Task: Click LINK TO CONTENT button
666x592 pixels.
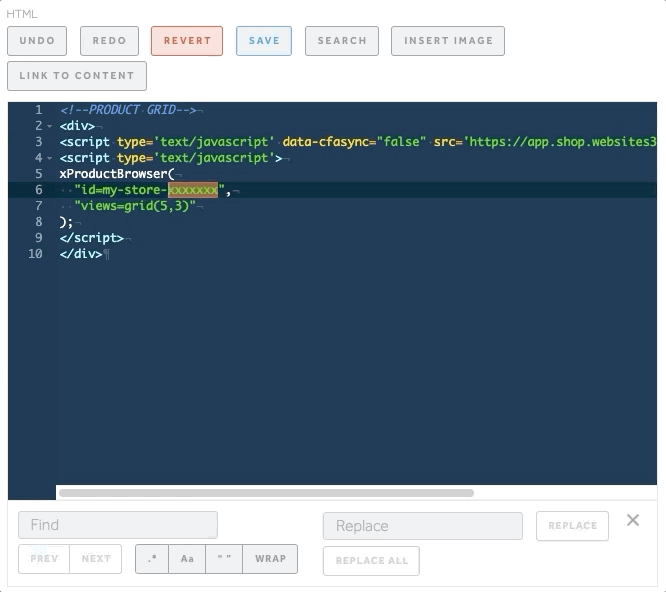Action: [x=77, y=76]
